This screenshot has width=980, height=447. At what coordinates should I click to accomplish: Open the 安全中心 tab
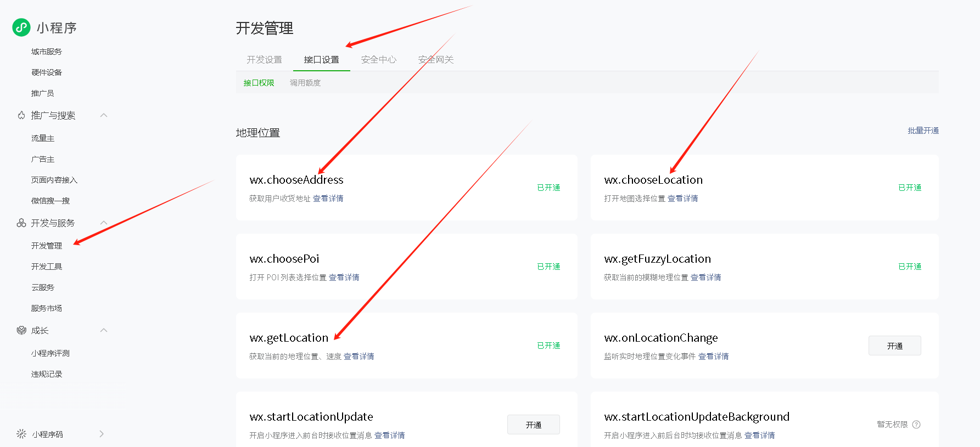(x=378, y=60)
